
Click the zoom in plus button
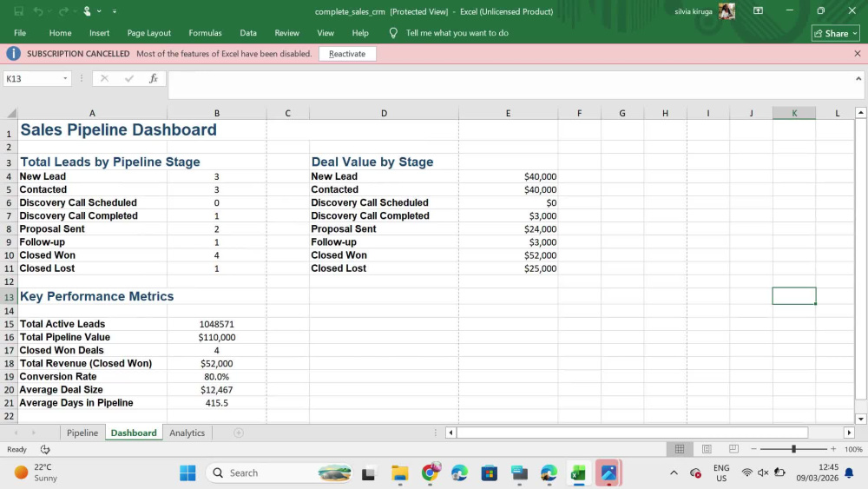click(x=833, y=449)
